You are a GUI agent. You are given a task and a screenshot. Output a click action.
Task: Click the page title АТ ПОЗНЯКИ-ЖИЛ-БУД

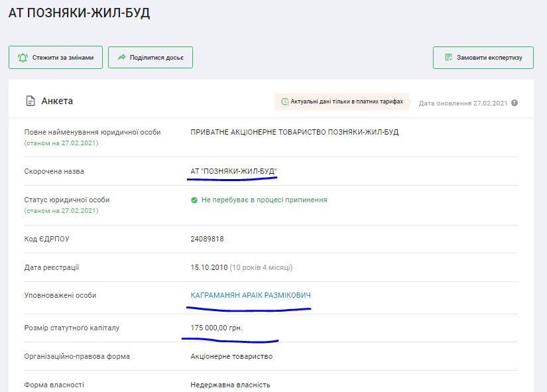79,13
